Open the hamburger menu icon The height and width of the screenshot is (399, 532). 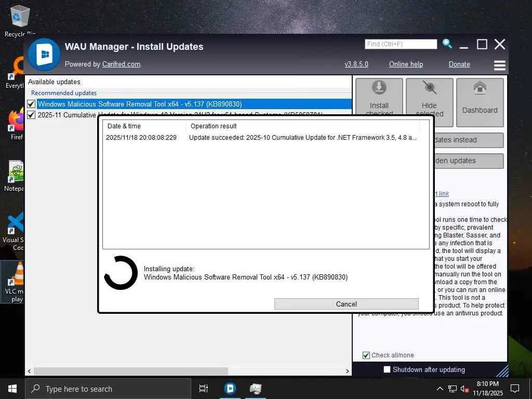(x=499, y=65)
